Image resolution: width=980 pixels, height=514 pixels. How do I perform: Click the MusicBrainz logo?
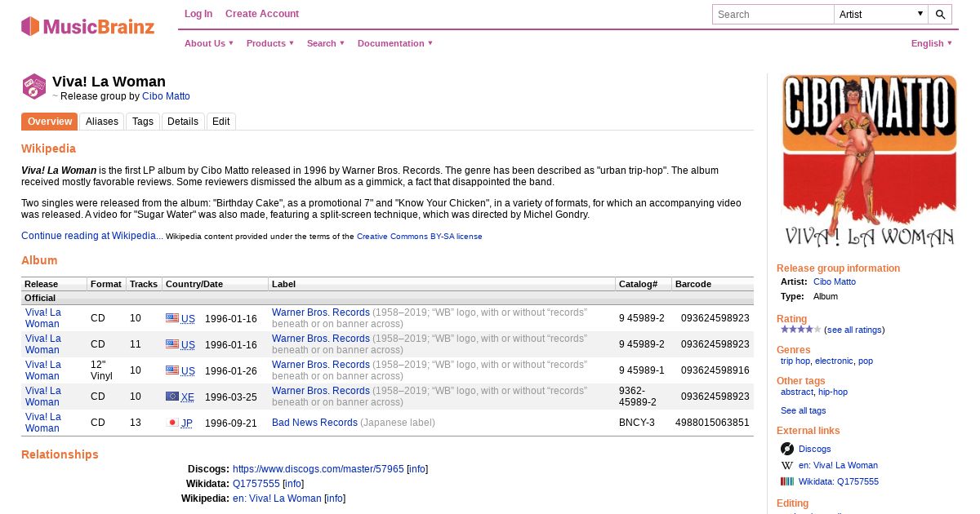87,26
